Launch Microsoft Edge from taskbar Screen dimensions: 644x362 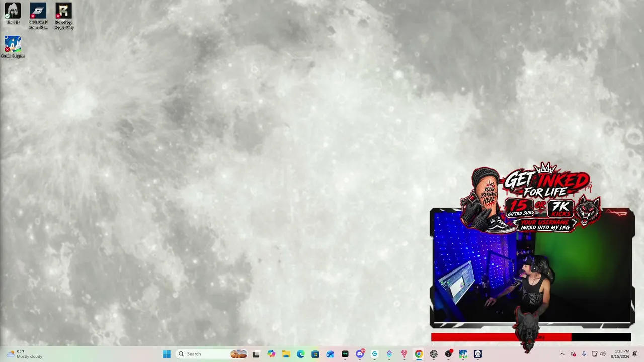click(300, 354)
